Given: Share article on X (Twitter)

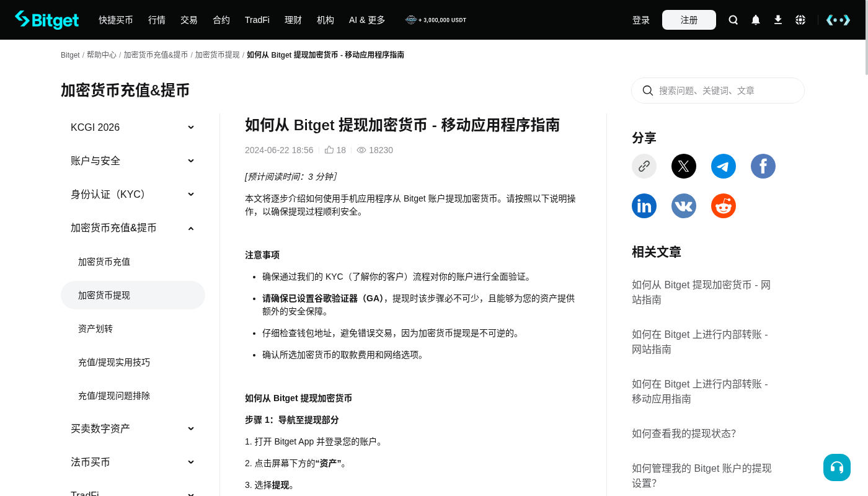Looking at the screenshot, I should [684, 166].
